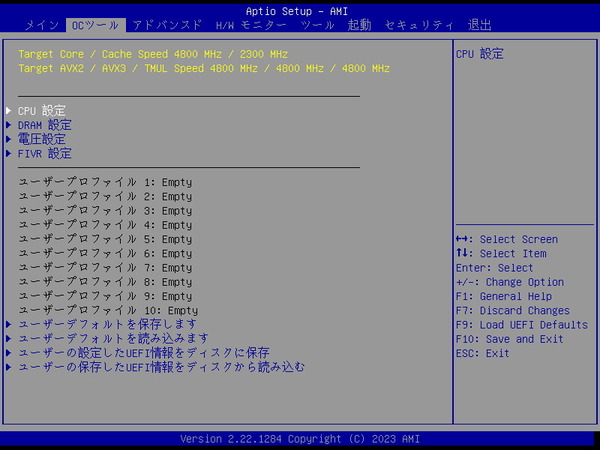
Task: Click the Select Screen key hint
Action: [x=507, y=239]
